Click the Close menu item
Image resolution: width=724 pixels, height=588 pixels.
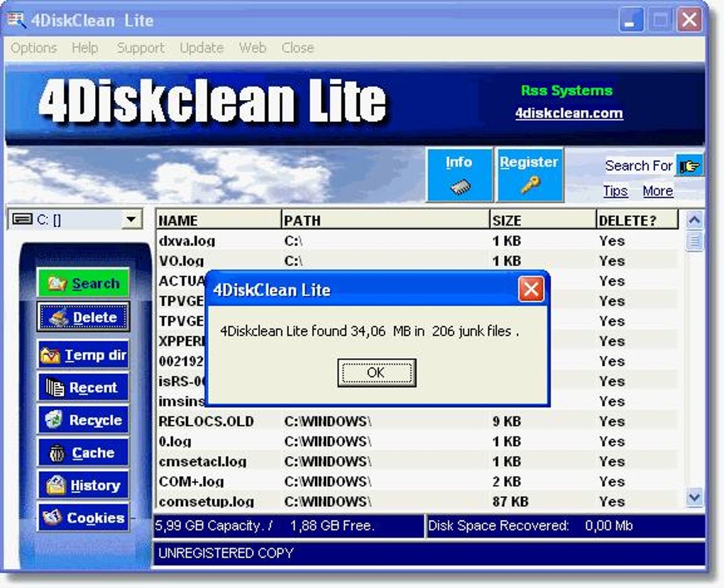297,48
